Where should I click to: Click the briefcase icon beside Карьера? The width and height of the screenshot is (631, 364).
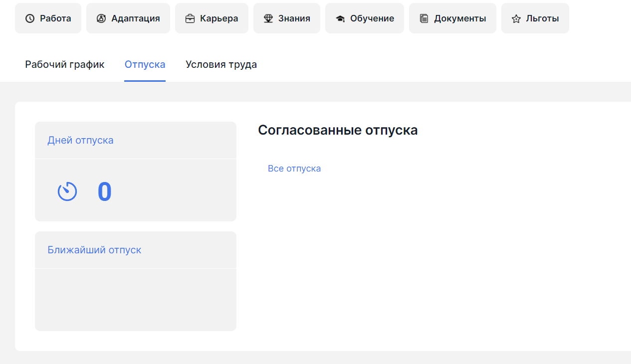point(190,18)
